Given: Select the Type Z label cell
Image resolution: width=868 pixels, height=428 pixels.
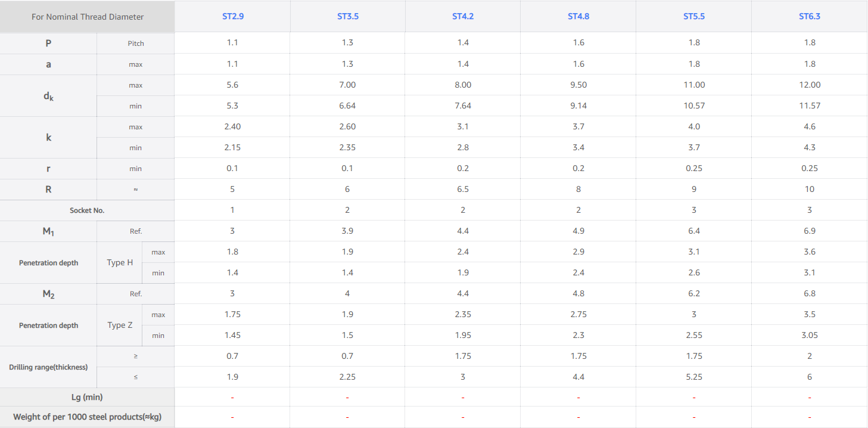Looking at the screenshot, I should (x=120, y=325).
